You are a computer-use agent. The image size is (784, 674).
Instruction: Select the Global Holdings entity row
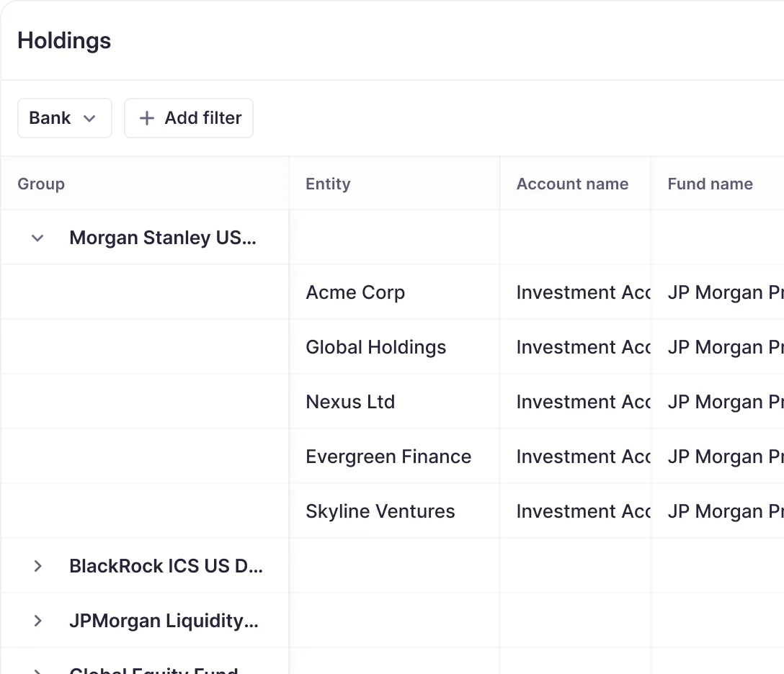click(375, 347)
